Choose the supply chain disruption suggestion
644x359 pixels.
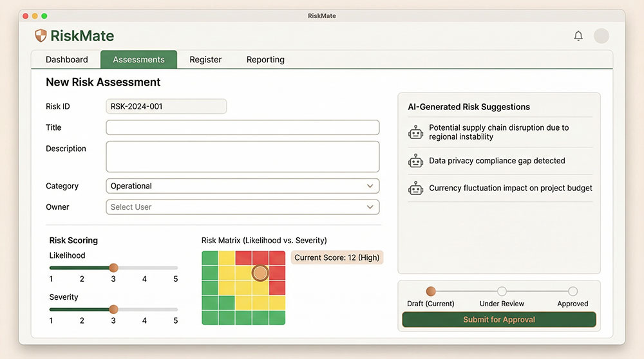coord(500,132)
